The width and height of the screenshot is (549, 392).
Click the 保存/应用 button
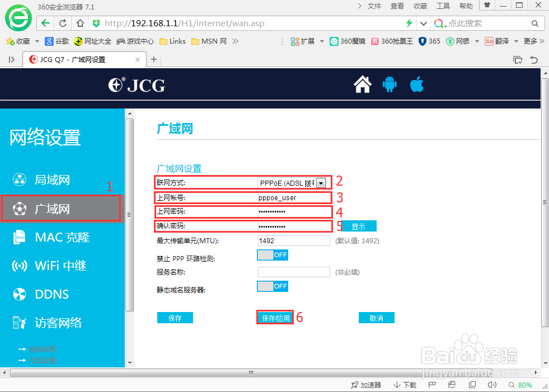click(274, 317)
